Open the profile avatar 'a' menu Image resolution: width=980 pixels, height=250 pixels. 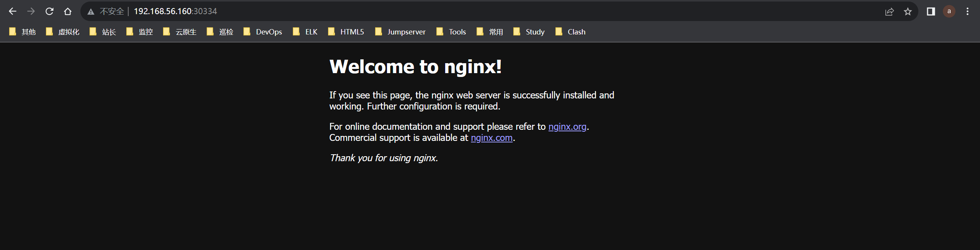pyautogui.click(x=949, y=11)
